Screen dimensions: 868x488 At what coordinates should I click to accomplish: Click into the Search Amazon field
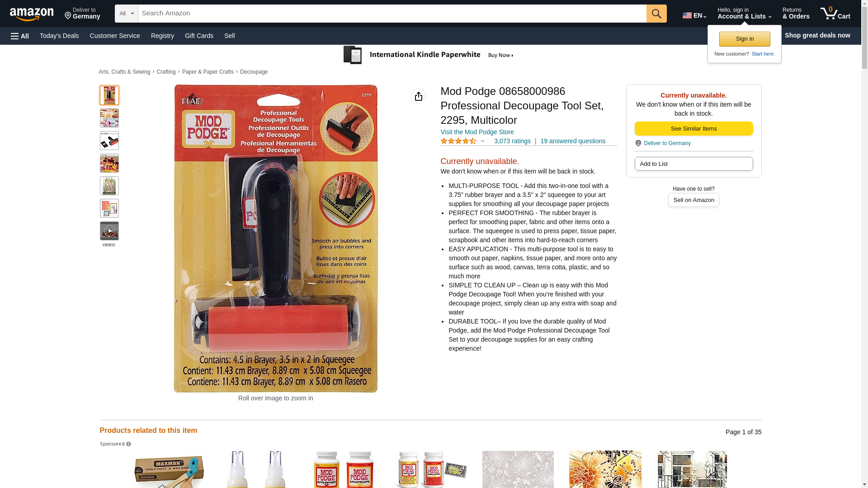pyautogui.click(x=392, y=14)
